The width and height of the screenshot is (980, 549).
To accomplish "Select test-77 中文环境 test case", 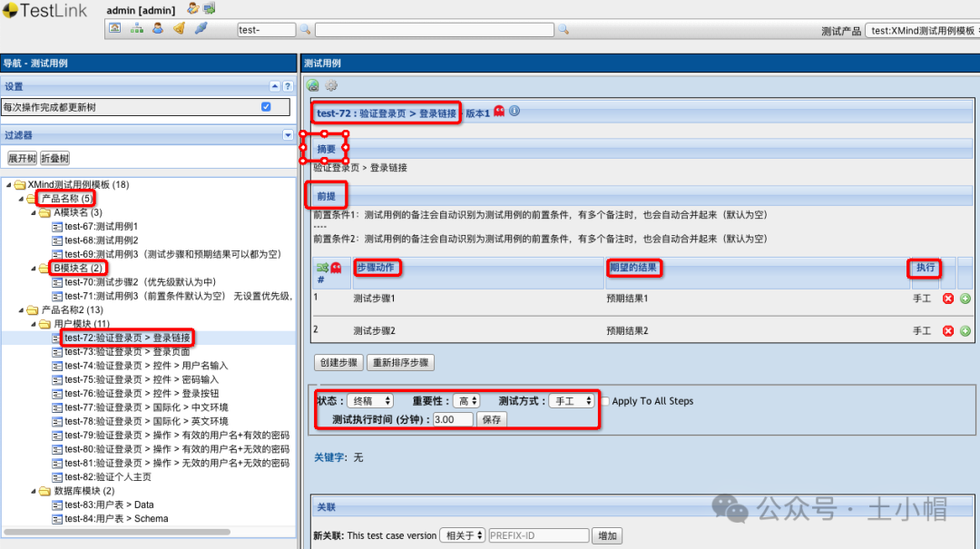I will pos(146,407).
